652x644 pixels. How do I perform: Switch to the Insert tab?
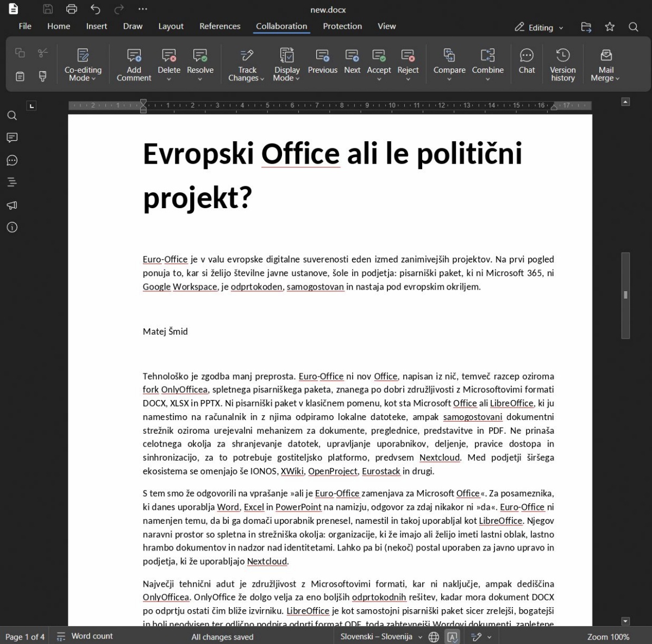(x=97, y=26)
